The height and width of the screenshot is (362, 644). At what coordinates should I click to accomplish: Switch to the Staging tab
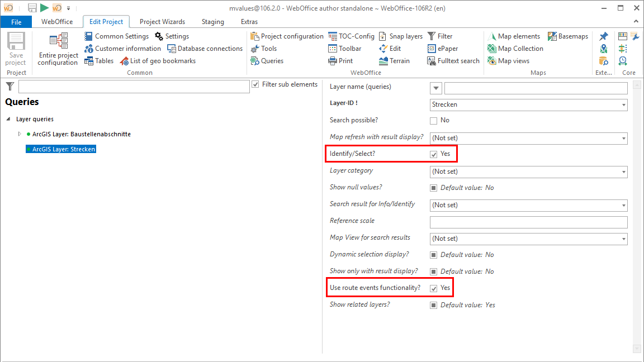tap(212, 21)
